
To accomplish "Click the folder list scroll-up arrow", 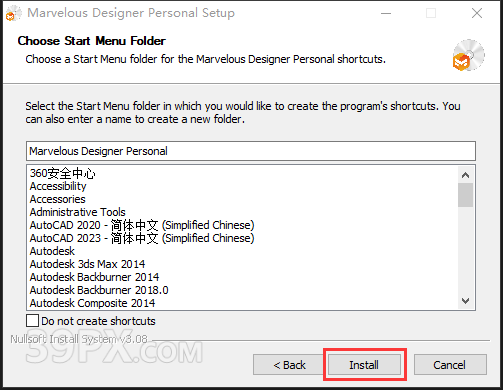I will point(465,175).
